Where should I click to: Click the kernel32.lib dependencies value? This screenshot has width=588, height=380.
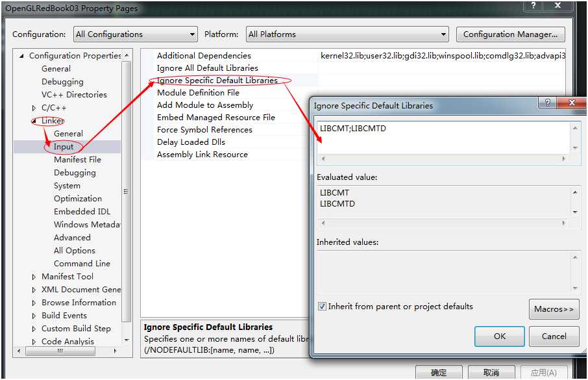click(x=443, y=56)
